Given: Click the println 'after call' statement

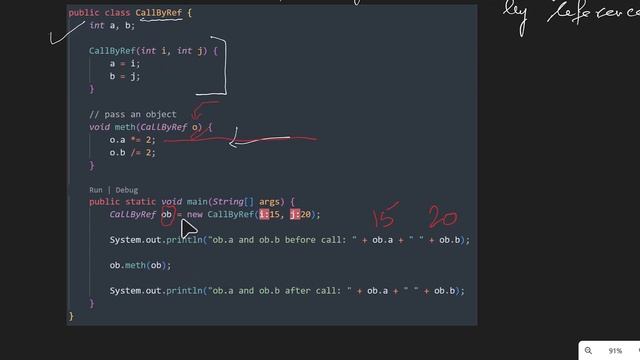Looking at the screenshot, I should [287, 291].
